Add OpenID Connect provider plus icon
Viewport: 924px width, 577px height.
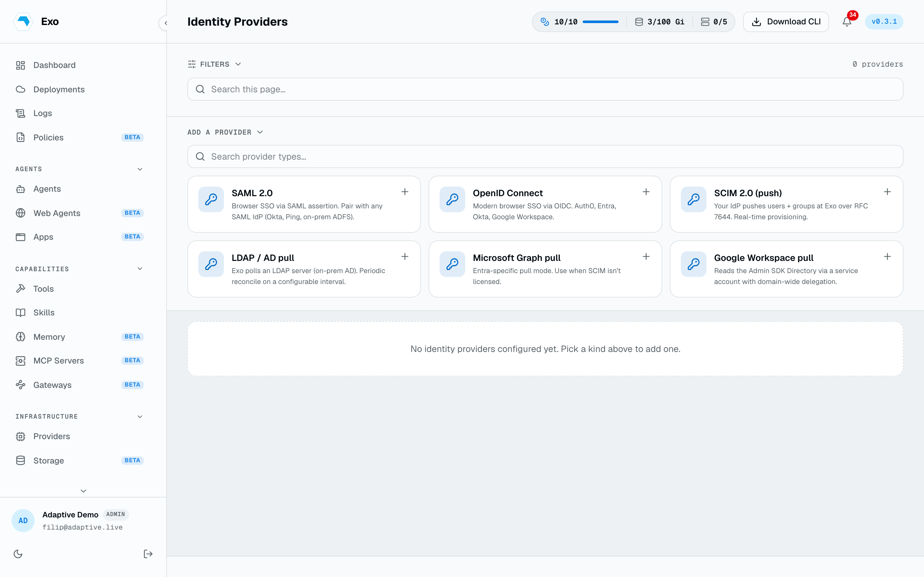tap(646, 192)
